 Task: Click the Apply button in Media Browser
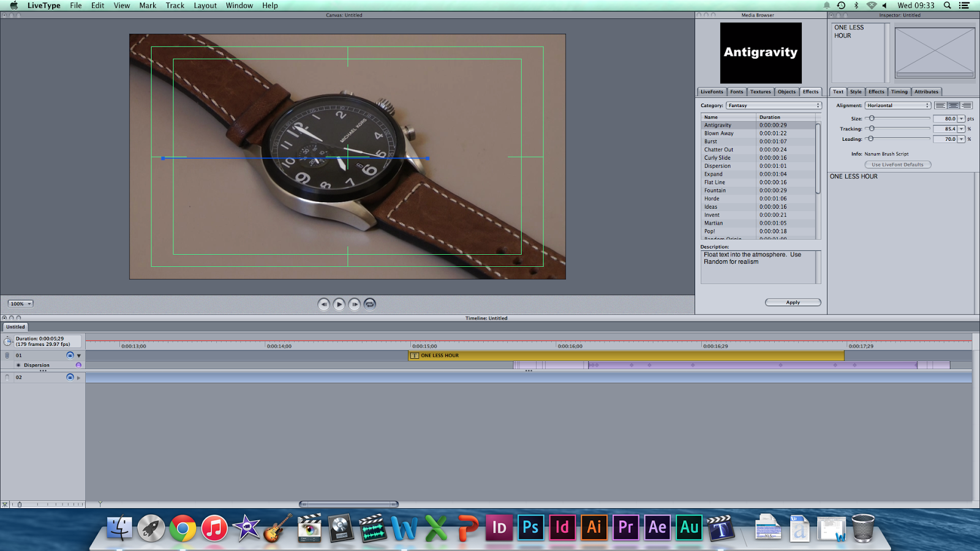793,302
